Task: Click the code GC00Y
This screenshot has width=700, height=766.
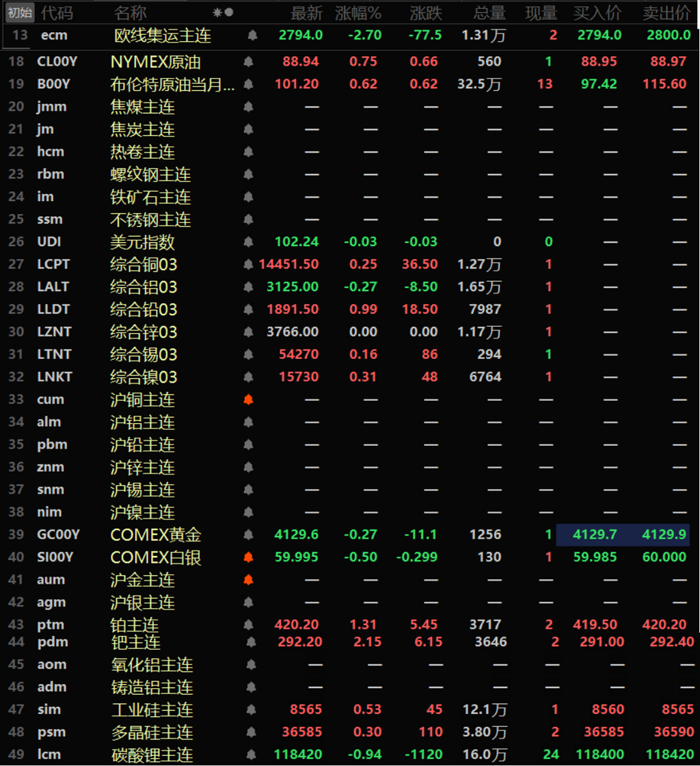Action: point(59,534)
